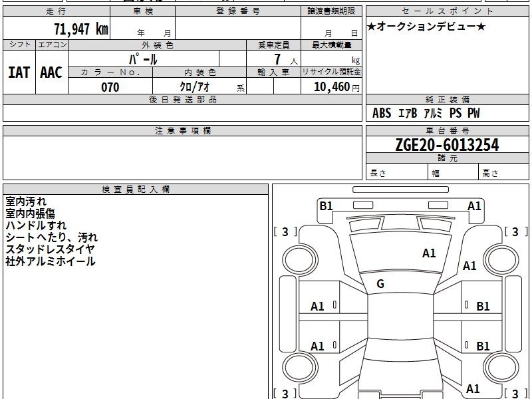
Task: Click the B1 mark at the bumper corner
Action: (x=326, y=205)
